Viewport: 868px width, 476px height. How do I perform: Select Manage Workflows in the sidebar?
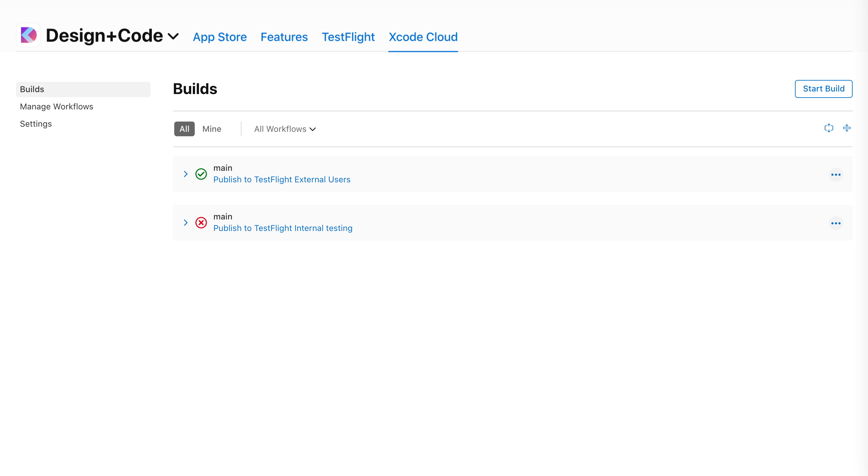pos(56,107)
